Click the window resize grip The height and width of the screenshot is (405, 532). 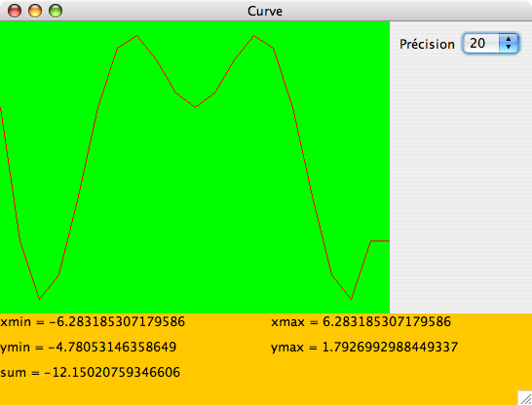point(525,398)
